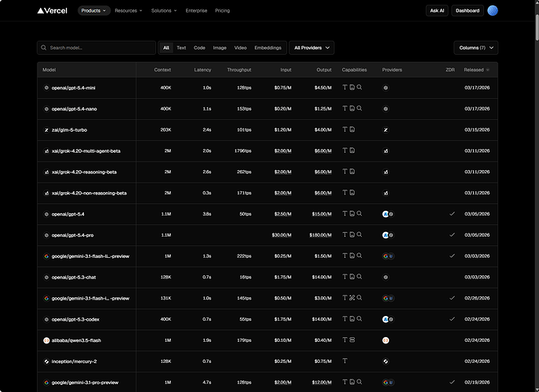Click the 03/15/2026 release date
The image size is (539, 392).
(477, 130)
